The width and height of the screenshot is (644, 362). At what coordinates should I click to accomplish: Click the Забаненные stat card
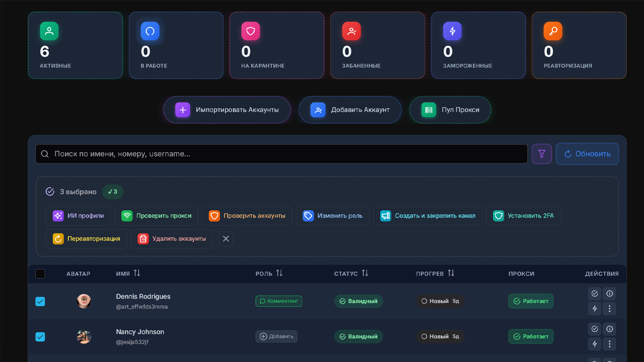click(x=378, y=45)
